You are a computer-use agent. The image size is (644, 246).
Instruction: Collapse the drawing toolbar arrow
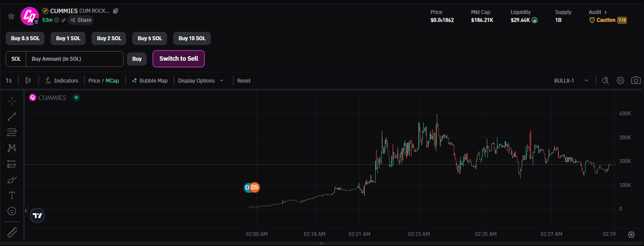click(x=26, y=211)
